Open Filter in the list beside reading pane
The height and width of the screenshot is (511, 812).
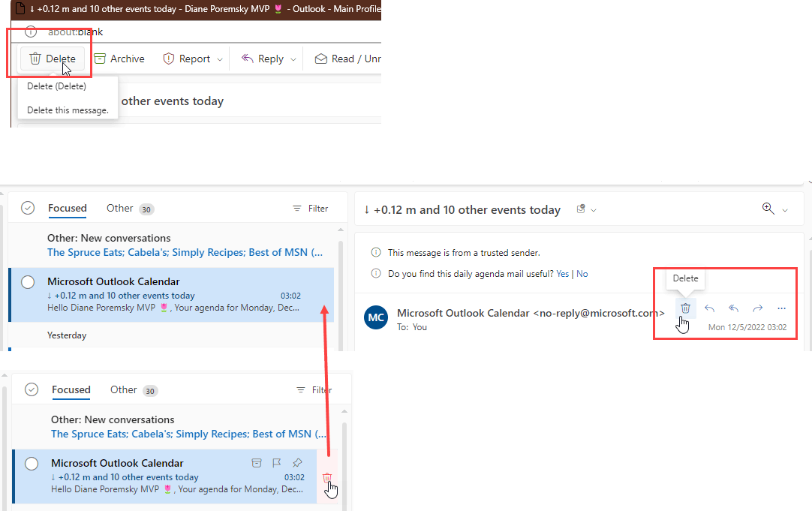311,208
